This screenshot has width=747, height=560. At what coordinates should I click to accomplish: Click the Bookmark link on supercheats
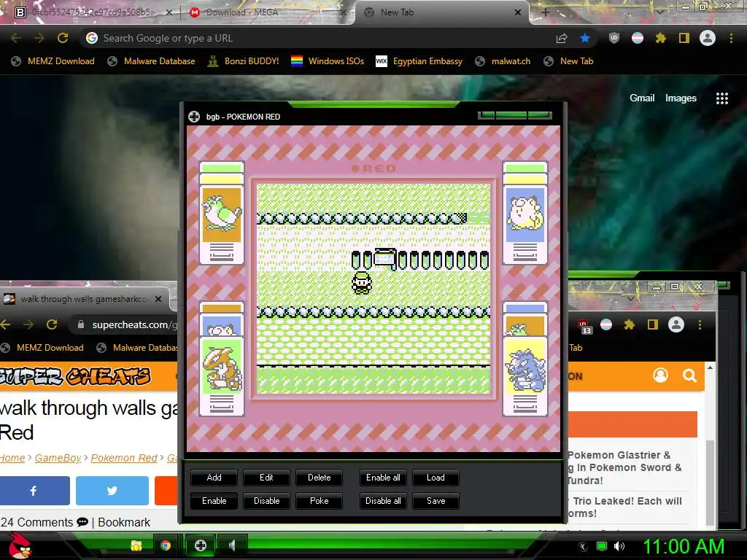click(124, 522)
